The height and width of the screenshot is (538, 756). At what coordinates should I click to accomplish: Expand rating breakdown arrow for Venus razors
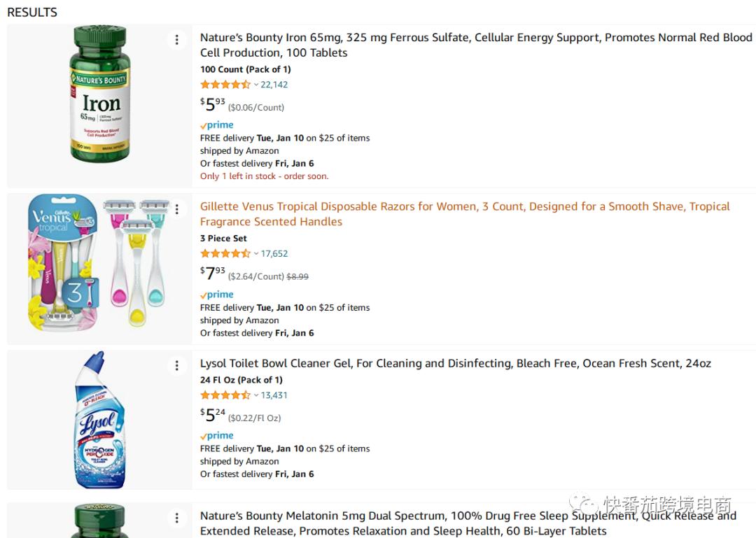(x=256, y=254)
